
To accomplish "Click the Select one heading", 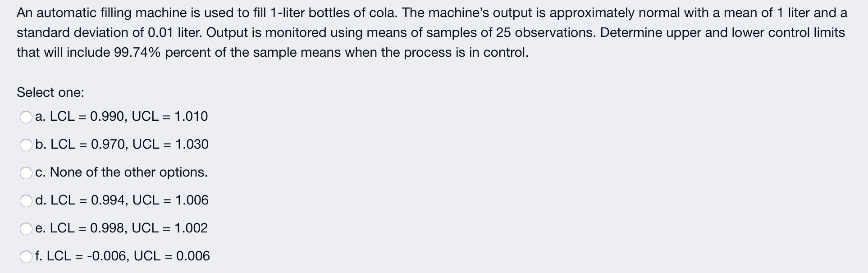I will point(50,92).
